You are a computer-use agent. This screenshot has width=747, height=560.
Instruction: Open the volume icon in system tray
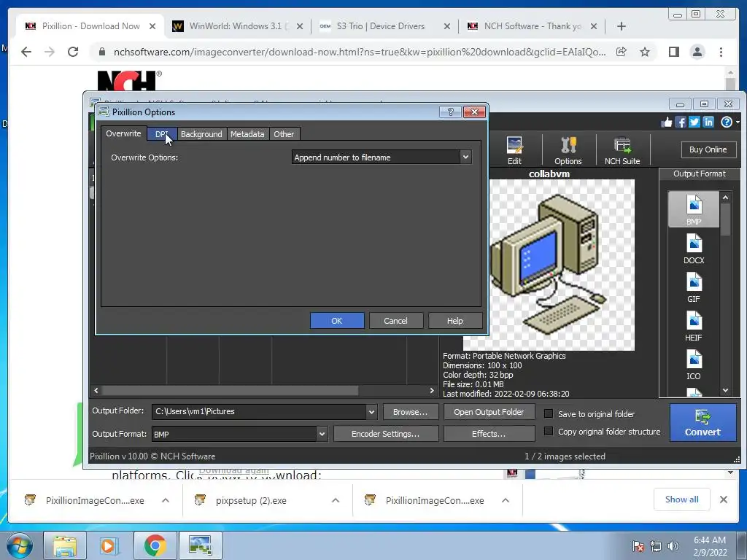pos(673,546)
